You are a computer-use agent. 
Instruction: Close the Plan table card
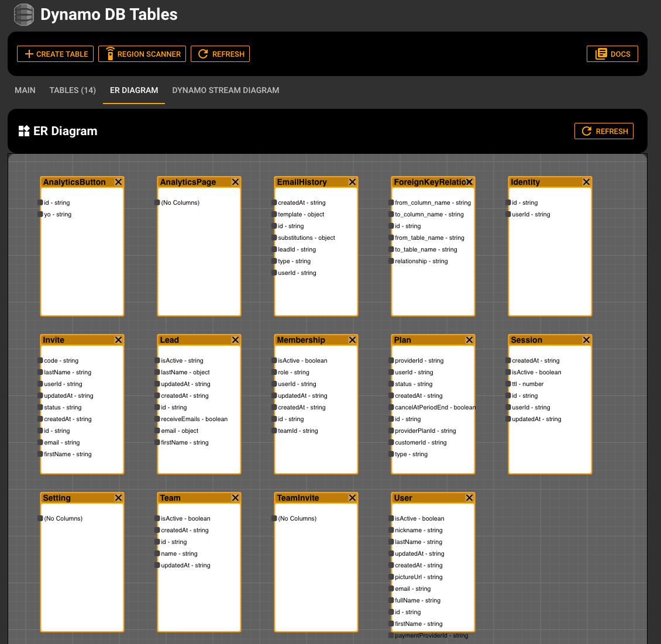(x=469, y=340)
